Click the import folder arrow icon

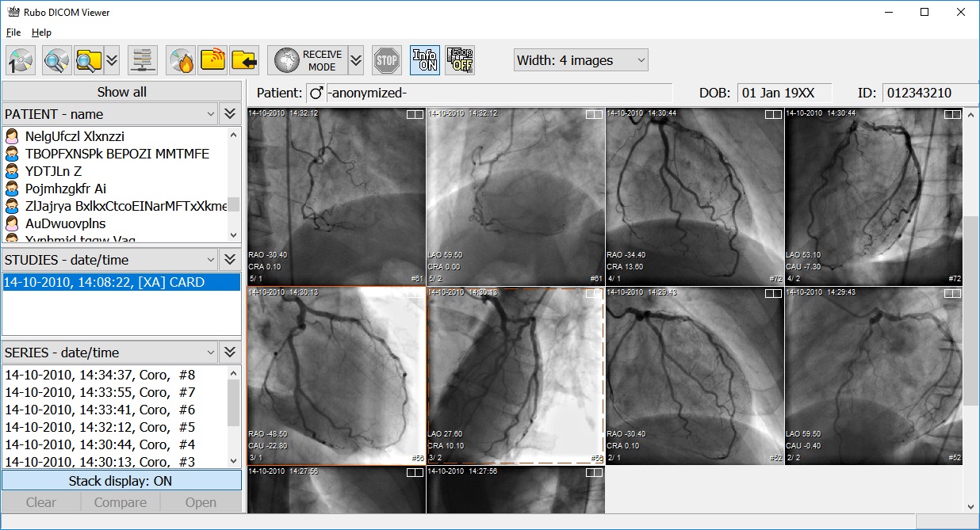pos(244,60)
